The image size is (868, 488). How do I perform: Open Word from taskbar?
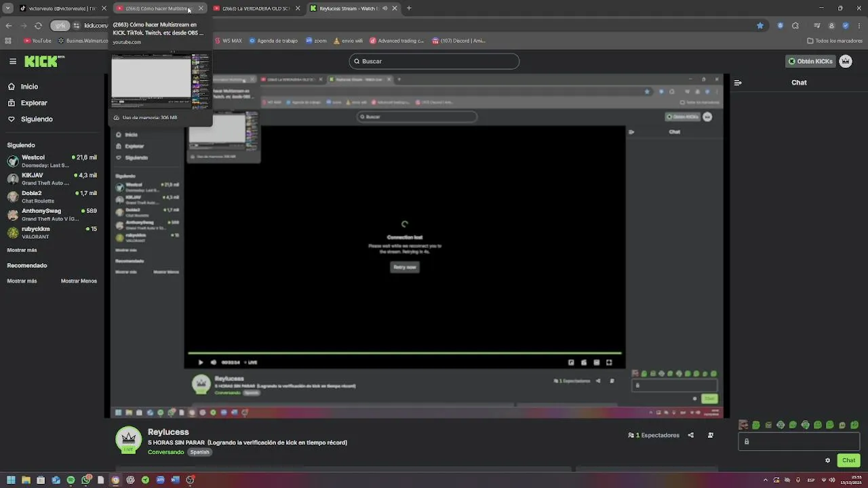pyautogui.click(x=176, y=480)
